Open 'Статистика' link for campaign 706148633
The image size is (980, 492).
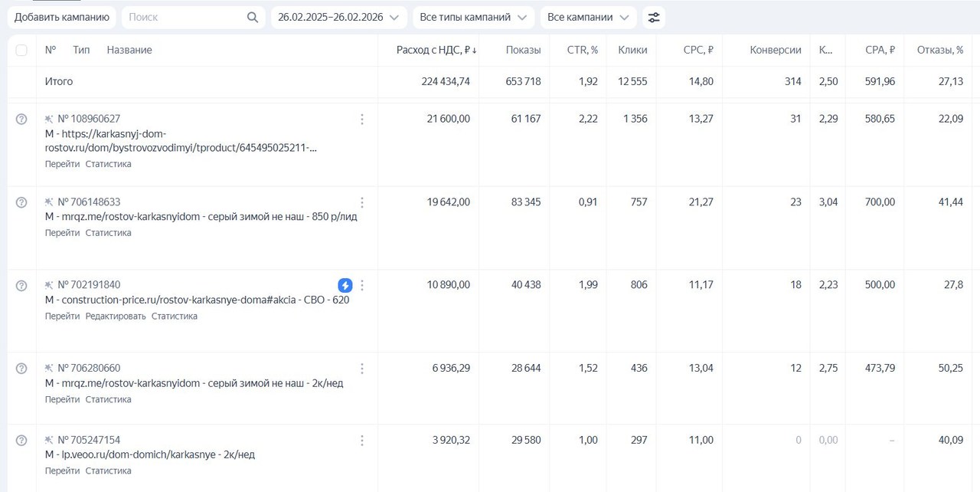(x=108, y=233)
